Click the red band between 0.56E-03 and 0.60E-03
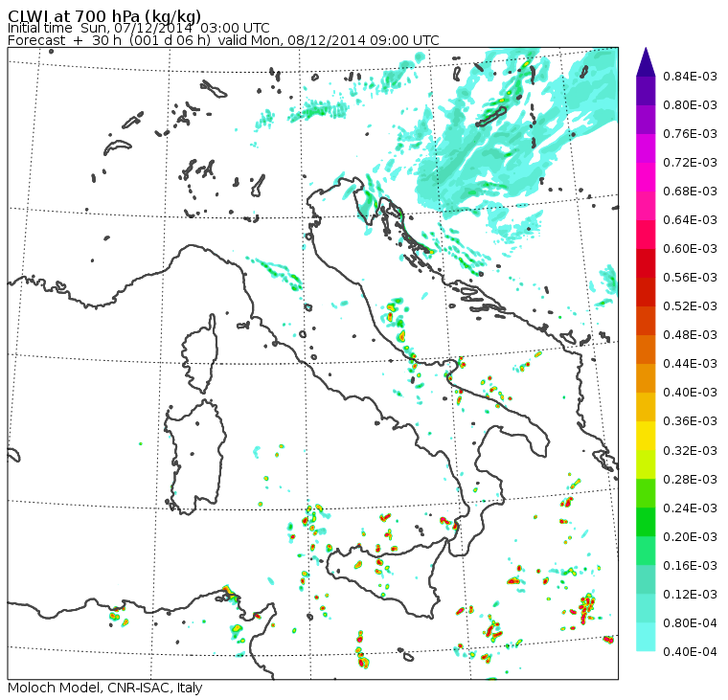Screen dimensions: 728x700 646,263
